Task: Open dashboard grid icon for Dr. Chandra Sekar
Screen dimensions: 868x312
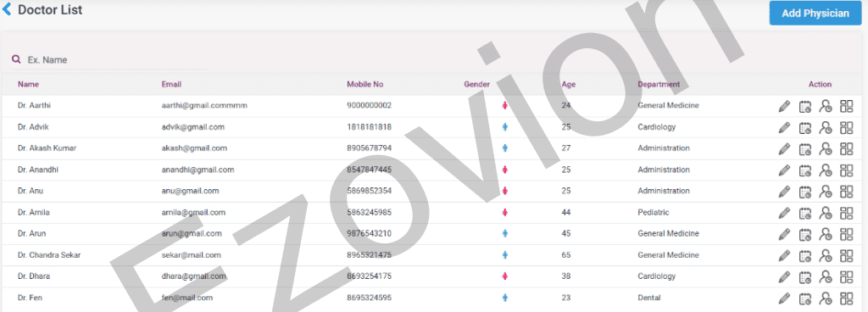Action: pyautogui.click(x=847, y=255)
